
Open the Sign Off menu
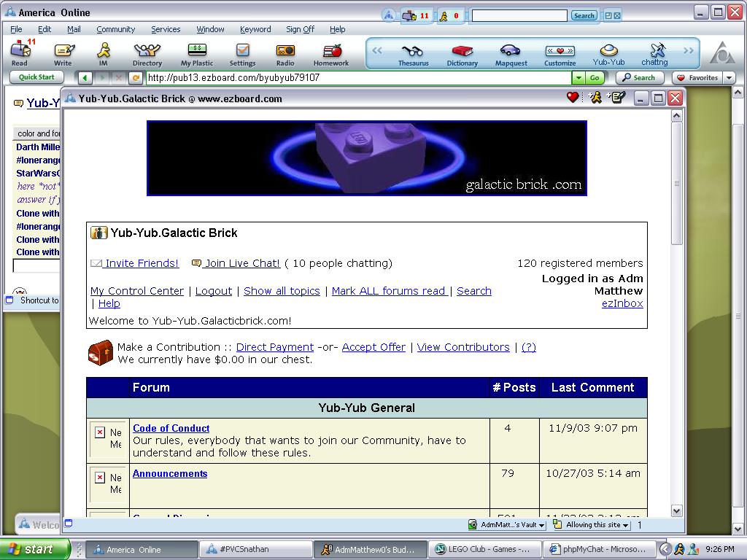tap(300, 29)
